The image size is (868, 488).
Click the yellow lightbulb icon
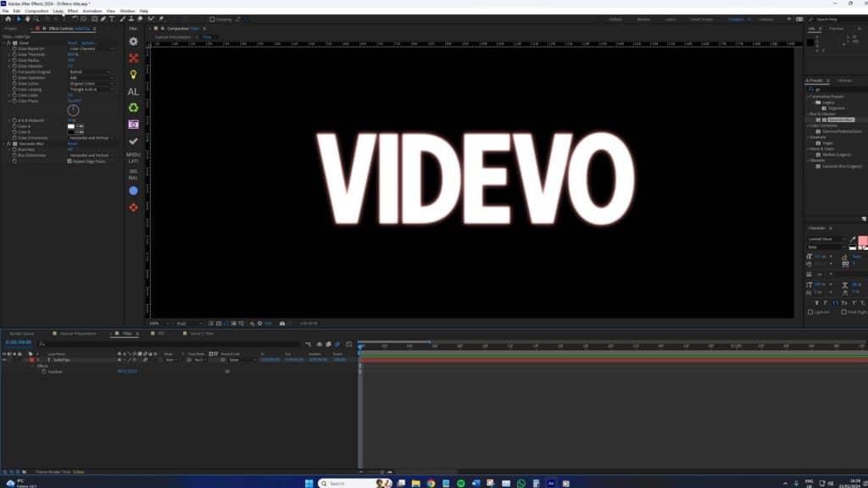(133, 75)
